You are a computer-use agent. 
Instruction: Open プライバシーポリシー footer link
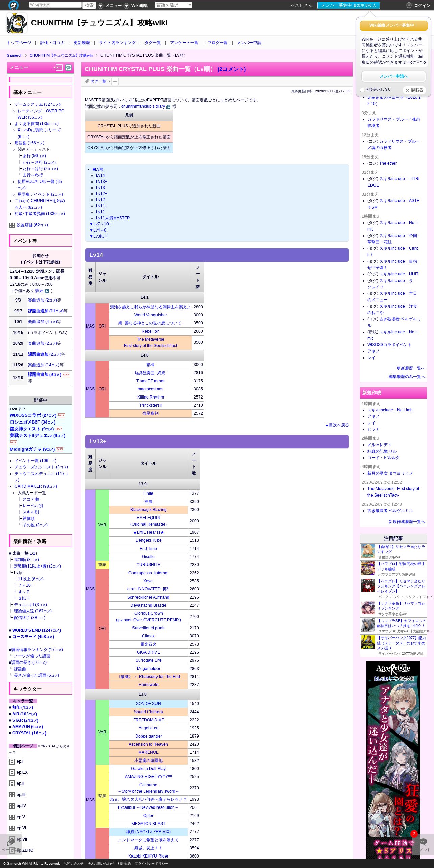(151, 864)
